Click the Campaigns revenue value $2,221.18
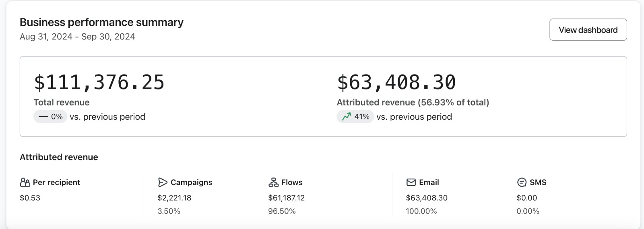Image resolution: width=644 pixels, height=229 pixels. pyautogui.click(x=174, y=198)
